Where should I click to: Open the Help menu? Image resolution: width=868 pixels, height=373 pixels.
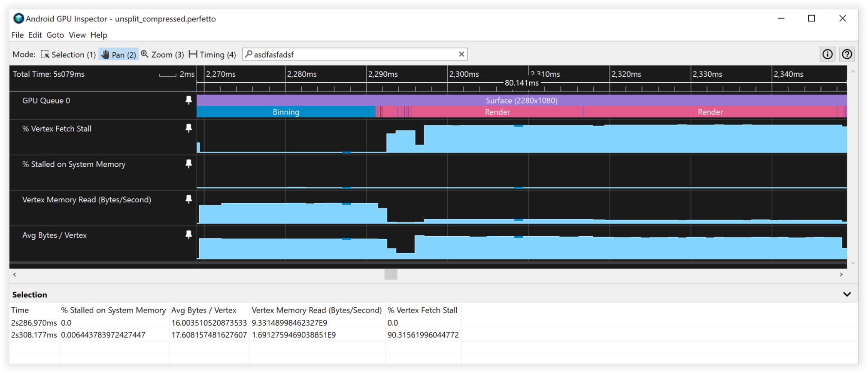(x=99, y=35)
